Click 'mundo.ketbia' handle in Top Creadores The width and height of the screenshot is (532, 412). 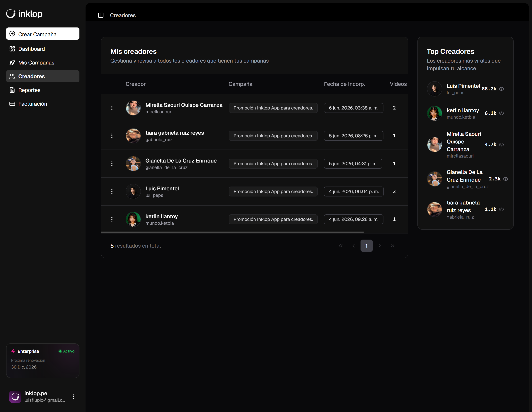(461, 117)
